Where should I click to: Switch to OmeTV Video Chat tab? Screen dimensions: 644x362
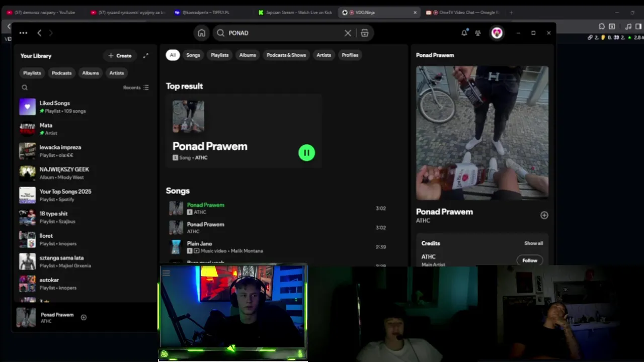462,13
